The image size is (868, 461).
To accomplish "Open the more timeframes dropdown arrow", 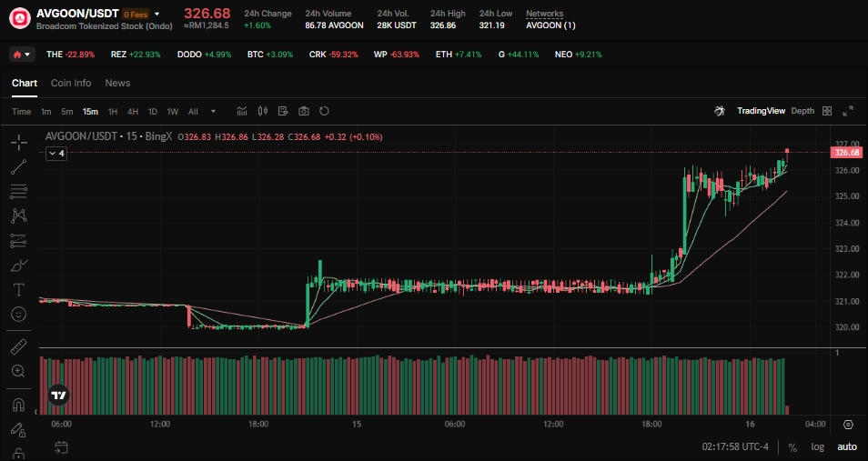I will [214, 111].
